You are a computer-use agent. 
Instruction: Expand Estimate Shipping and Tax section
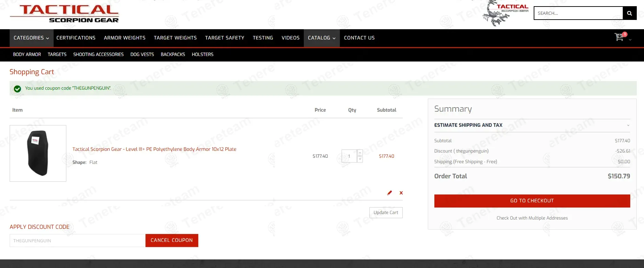click(532, 125)
